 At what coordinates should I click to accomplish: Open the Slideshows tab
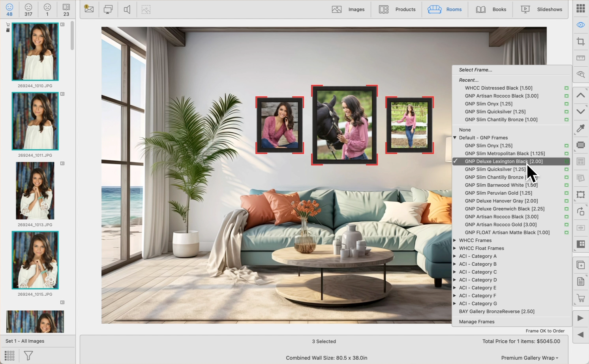pos(541,9)
